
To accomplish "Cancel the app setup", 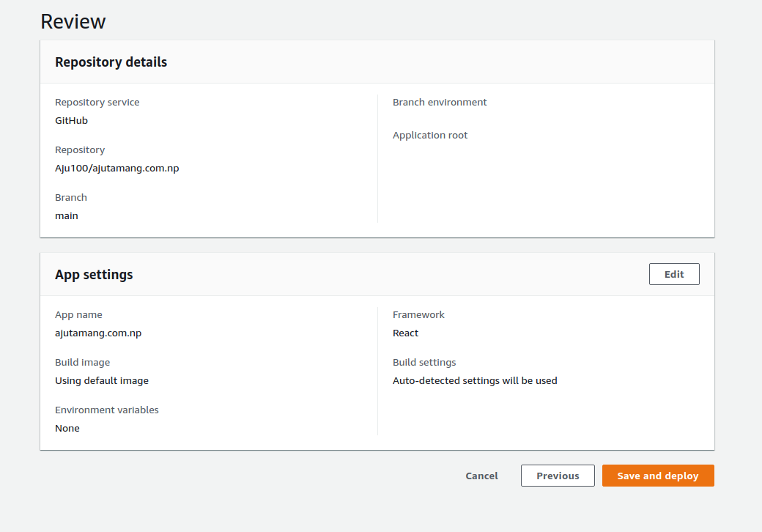I will (481, 476).
